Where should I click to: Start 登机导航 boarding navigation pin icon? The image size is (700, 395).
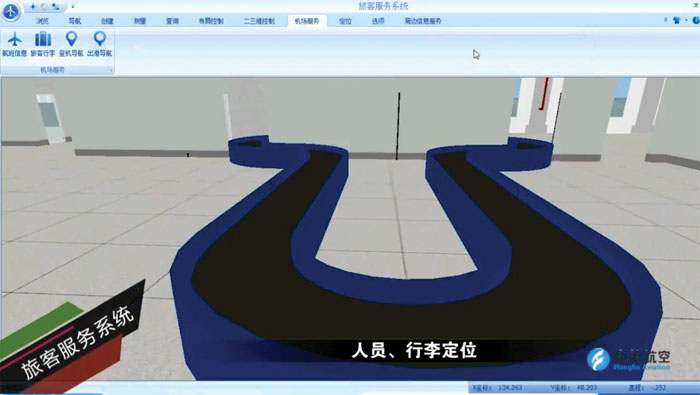pos(71,44)
